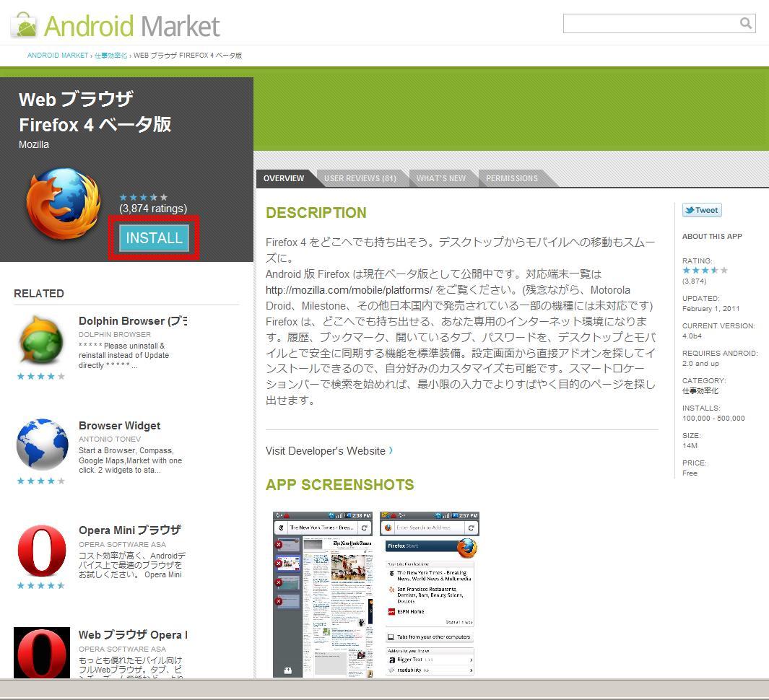Viewport: 769px width, 700px height.
Task: Click the Tweet button
Action: tap(702, 210)
